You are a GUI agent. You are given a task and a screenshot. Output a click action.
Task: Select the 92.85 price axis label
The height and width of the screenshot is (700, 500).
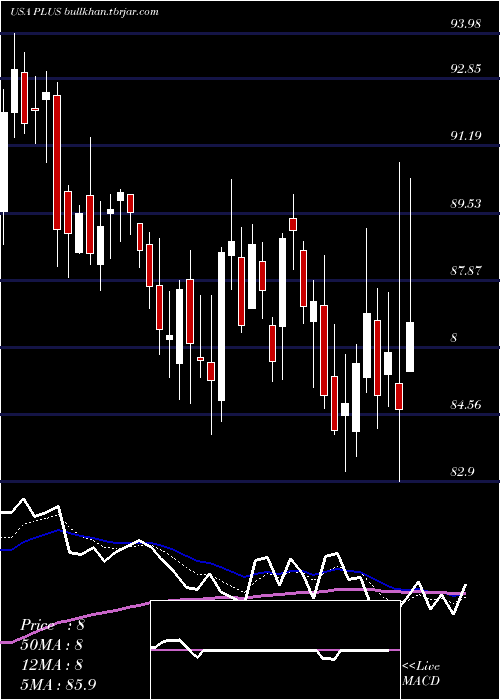click(466, 69)
